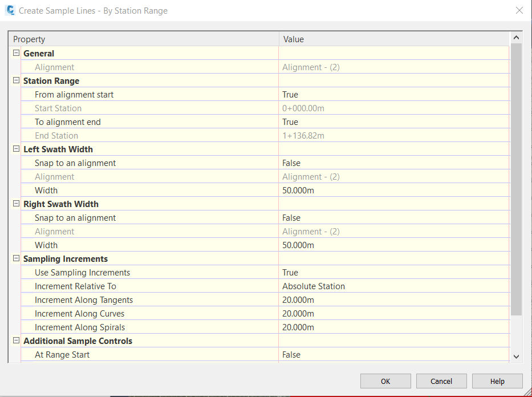Click the Cancel button
The image size is (532, 397).
coord(441,381)
